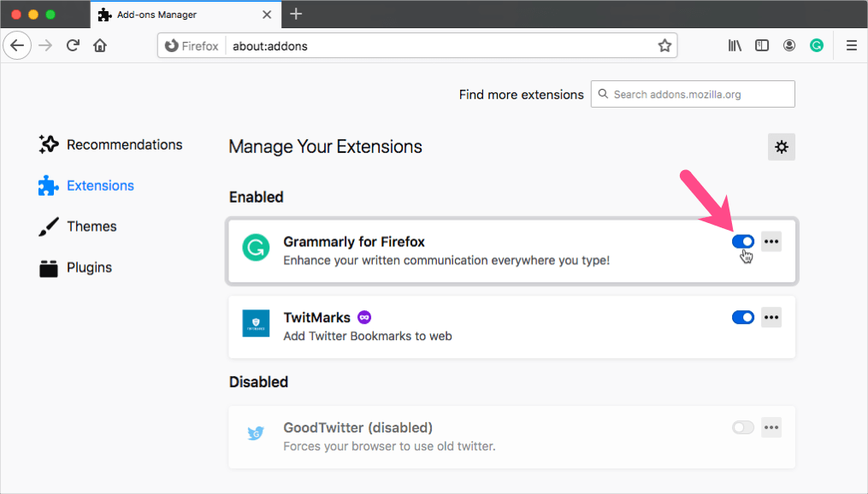The image size is (868, 494).
Task: Open the Library toolbar icon
Action: tap(735, 45)
